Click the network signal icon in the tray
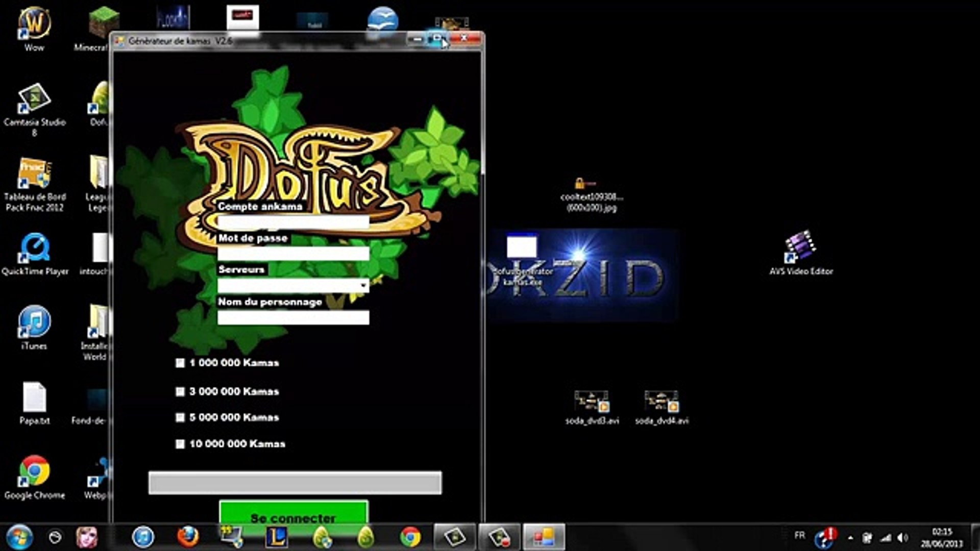 (x=886, y=538)
